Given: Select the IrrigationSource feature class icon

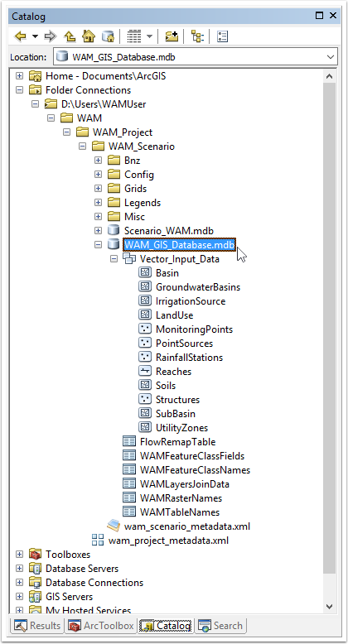Looking at the screenshot, I should click(145, 300).
